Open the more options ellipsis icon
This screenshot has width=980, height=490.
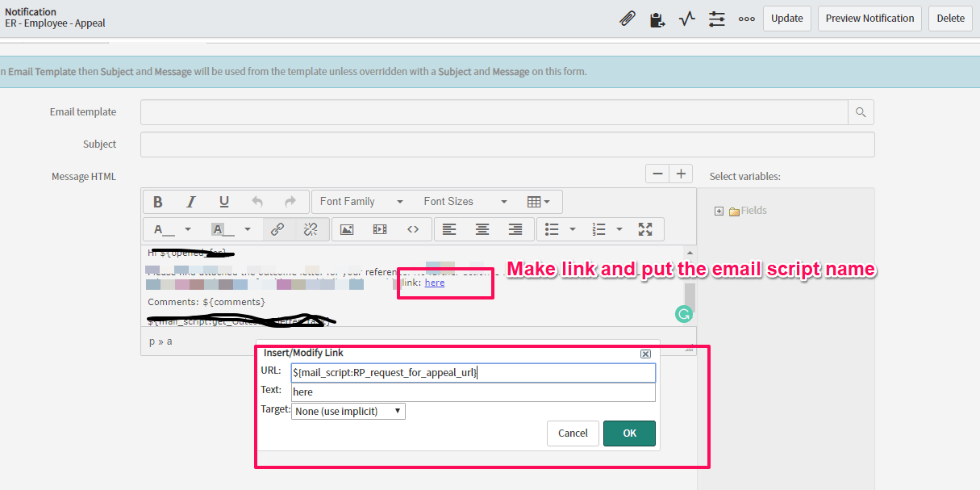(747, 19)
